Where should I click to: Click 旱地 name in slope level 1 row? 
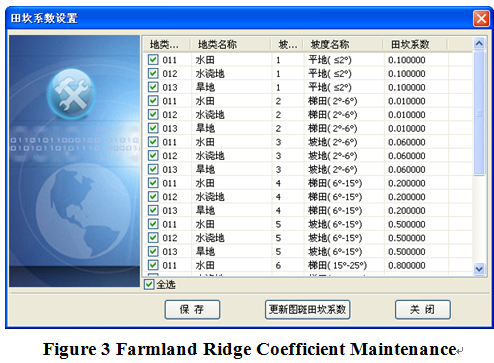click(205, 87)
